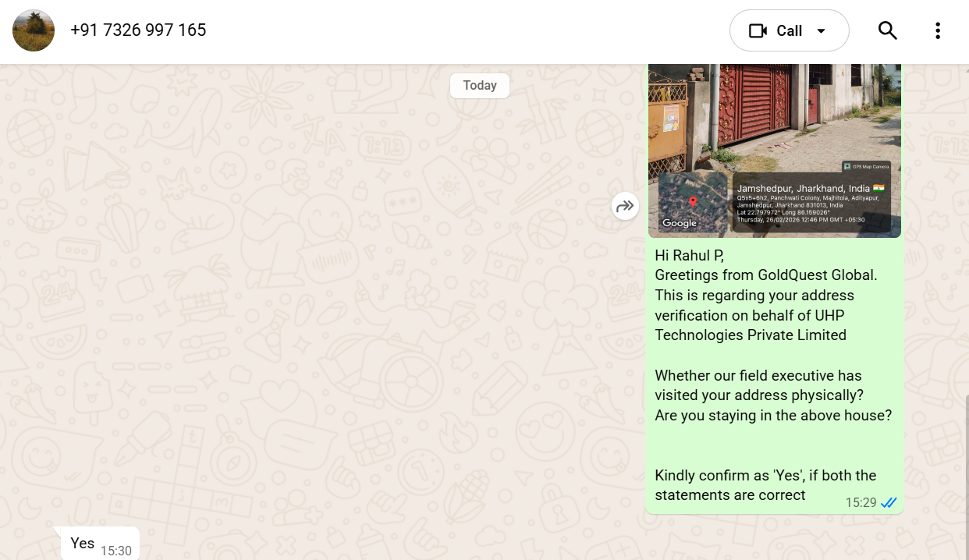Click the blue double-check read receipt
This screenshot has width=969, height=560.
(889, 503)
